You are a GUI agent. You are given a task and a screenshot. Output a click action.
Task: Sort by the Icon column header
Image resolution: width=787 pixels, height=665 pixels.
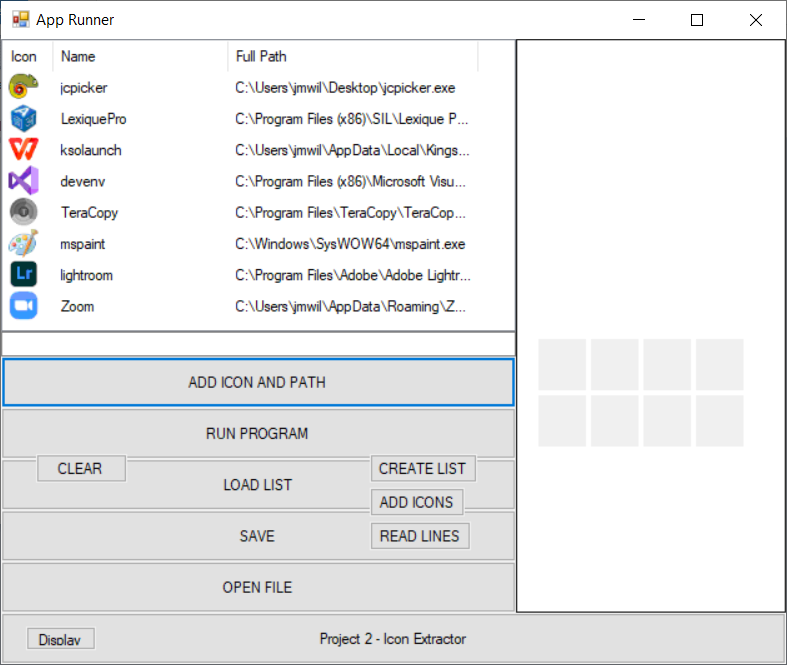click(x=27, y=56)
